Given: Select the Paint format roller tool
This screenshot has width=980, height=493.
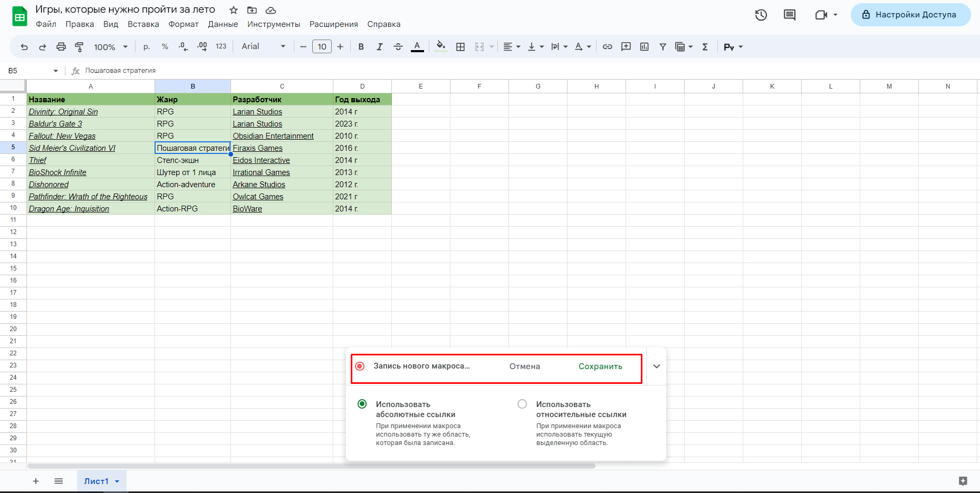Looking at the screenshot, I should (79, 47).
